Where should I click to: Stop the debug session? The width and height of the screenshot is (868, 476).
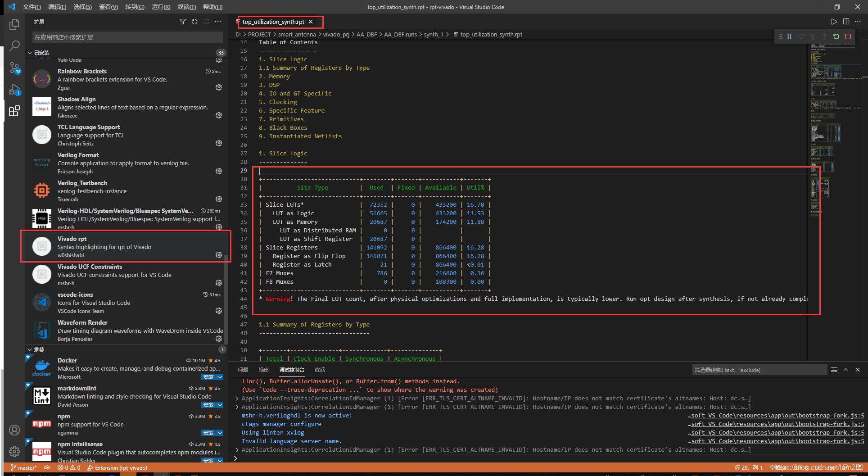[848, 36]
